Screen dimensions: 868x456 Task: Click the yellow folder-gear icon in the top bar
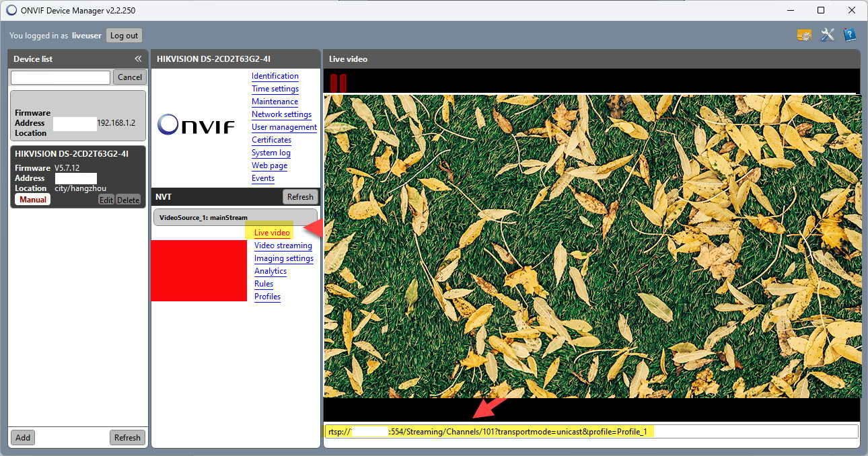(x=804, y=35)
